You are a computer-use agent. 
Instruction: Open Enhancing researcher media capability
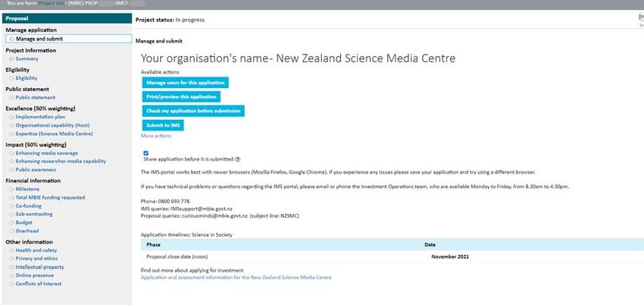click(x=61, y=162)
